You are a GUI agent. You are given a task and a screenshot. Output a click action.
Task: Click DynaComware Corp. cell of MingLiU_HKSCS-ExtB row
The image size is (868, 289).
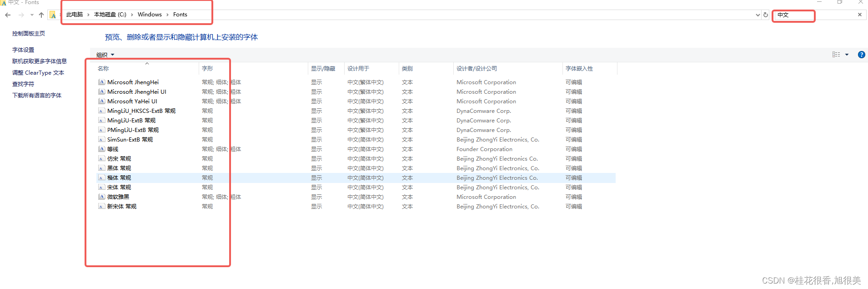tap(484, 111)
